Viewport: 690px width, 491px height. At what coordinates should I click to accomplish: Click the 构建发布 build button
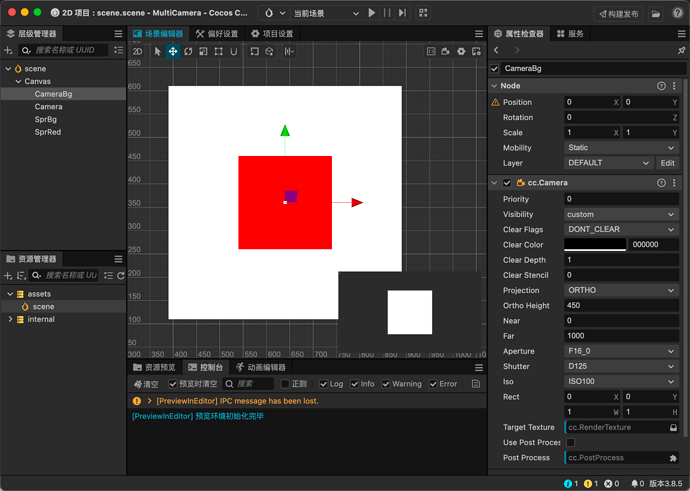(x=618, y=14)
